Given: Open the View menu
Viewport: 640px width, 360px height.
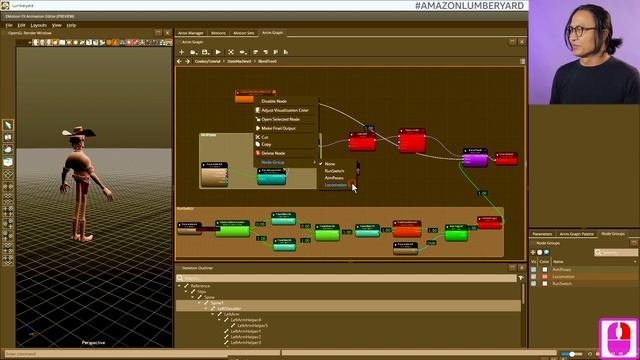Looking at the screenshot, I should tap(56, 25).
